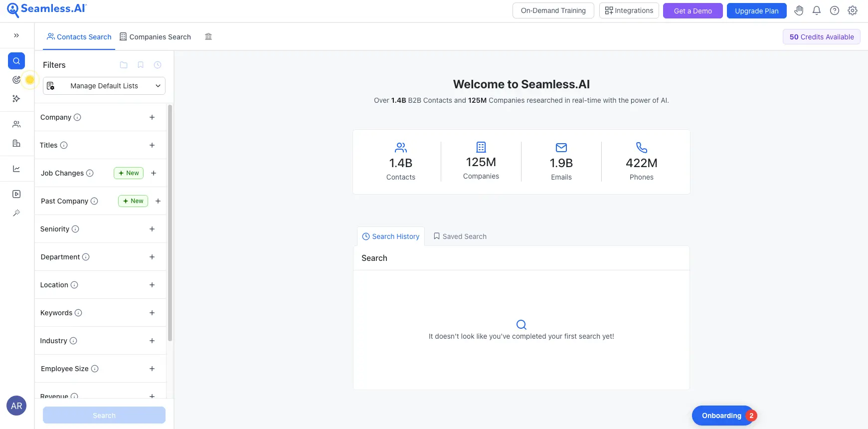Expand the Industry filter section
Viewport: 868px width, 429px height.
(152, 341)
